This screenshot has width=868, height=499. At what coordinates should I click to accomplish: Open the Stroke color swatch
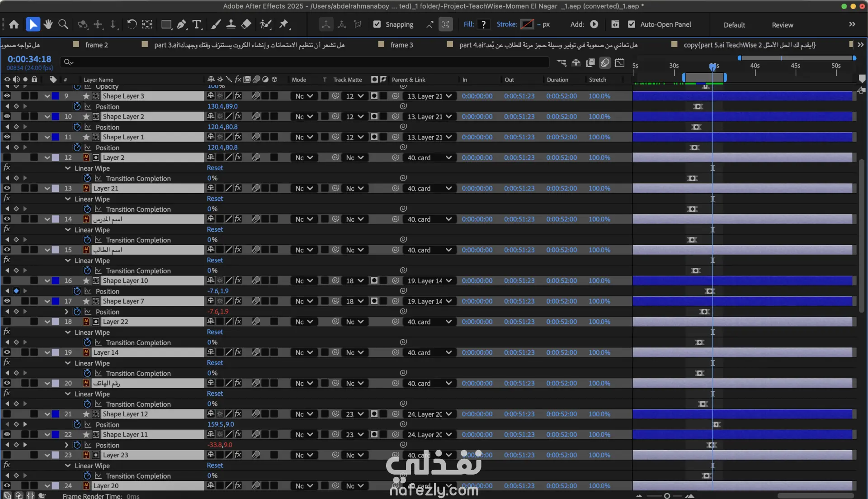click(527, 24)
